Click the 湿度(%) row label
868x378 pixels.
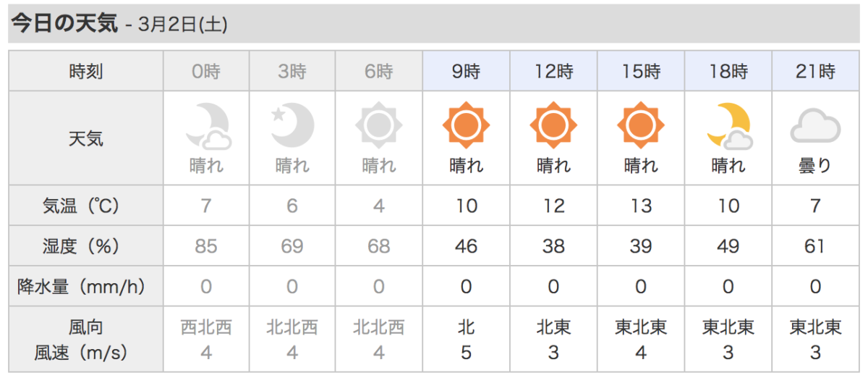[86, 246]
